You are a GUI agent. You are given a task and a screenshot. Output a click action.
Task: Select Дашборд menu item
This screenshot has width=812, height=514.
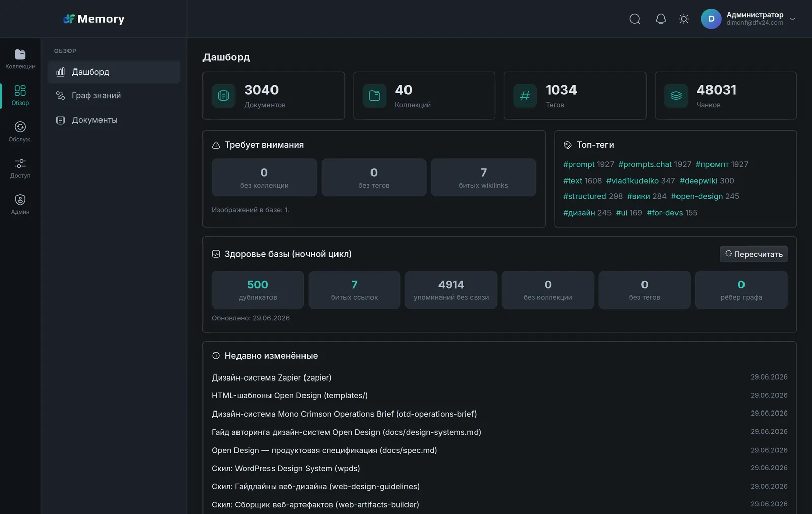114,72
